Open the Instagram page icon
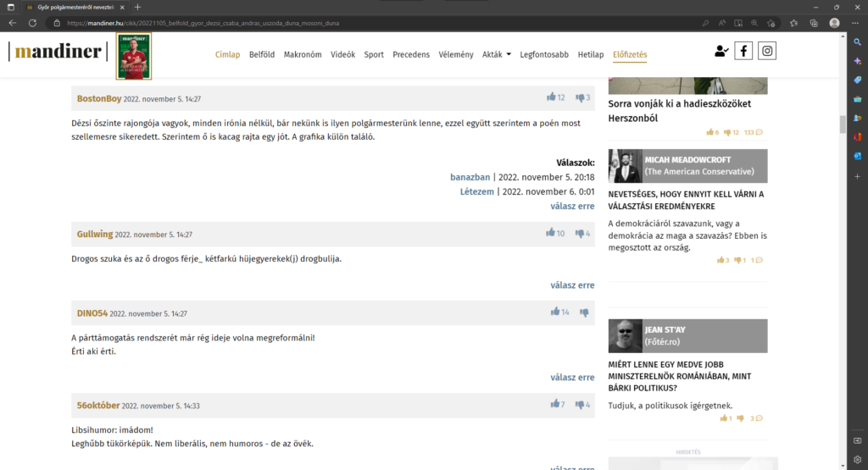The image size is (868, 470). (767, 51)
